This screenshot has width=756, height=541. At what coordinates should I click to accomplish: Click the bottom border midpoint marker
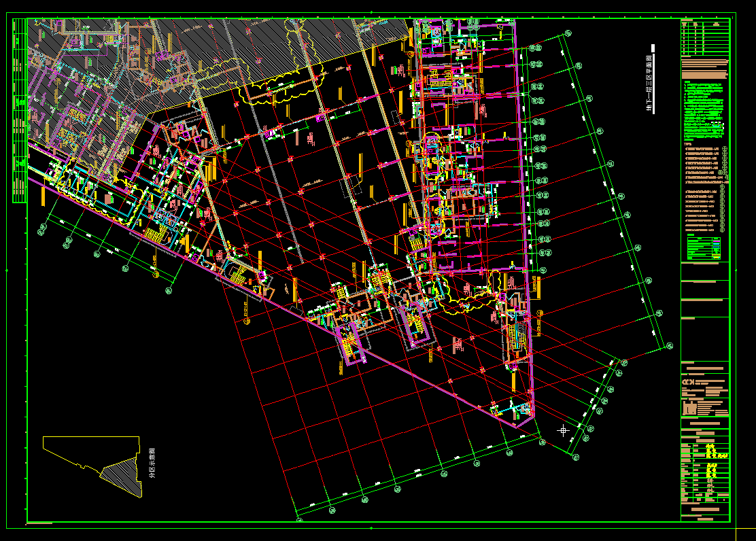pos(371,527)
